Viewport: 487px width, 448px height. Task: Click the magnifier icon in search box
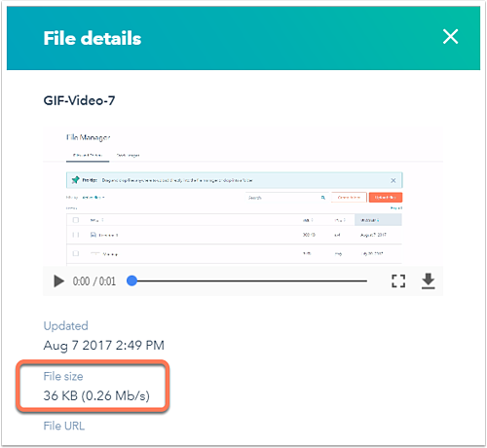point(323,198)
